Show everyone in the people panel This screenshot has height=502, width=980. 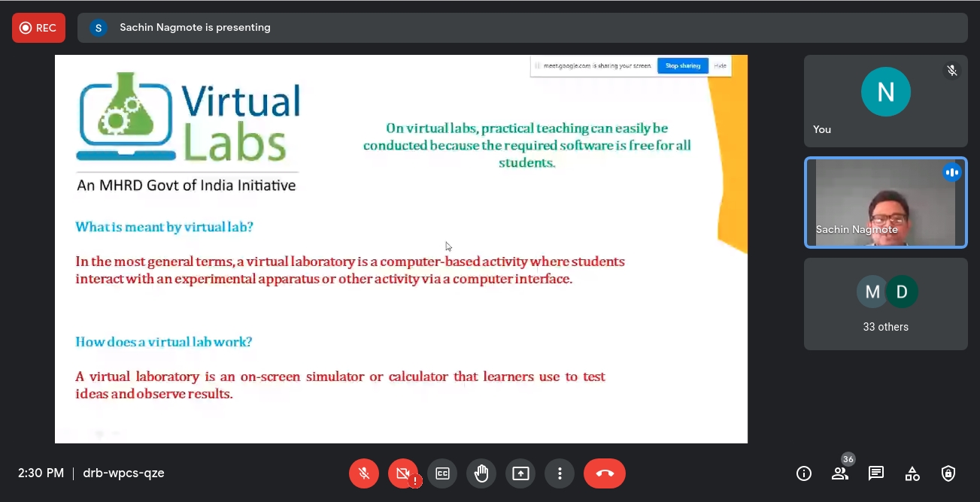840,473
